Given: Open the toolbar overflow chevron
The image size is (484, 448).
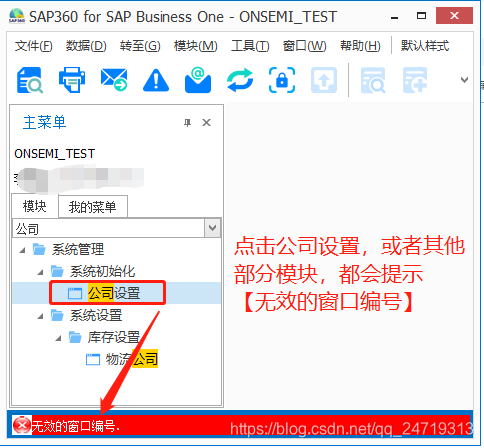Looking at the screenshot, I should point(464,80).
